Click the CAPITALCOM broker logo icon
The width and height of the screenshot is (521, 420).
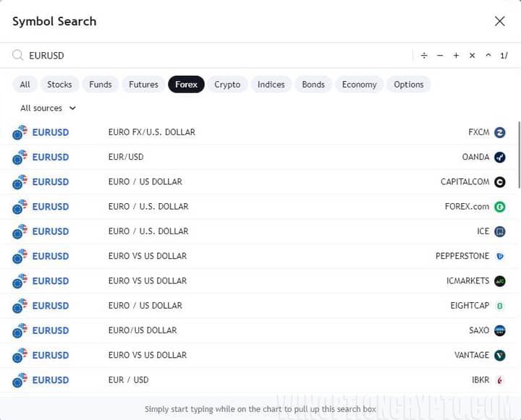click(x=499, y=182)
